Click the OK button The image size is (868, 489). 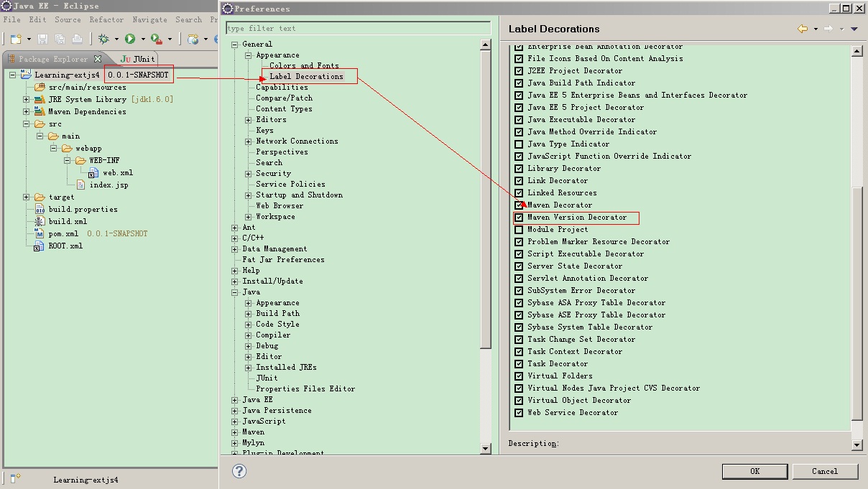(754, 471)
